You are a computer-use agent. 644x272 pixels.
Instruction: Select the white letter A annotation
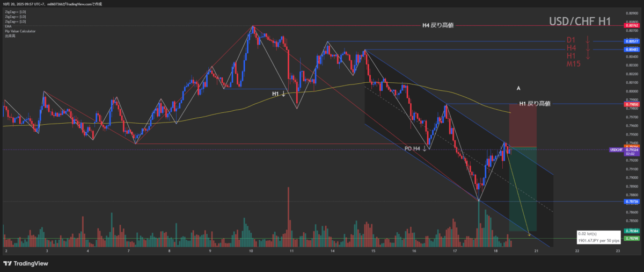point(518,88)
